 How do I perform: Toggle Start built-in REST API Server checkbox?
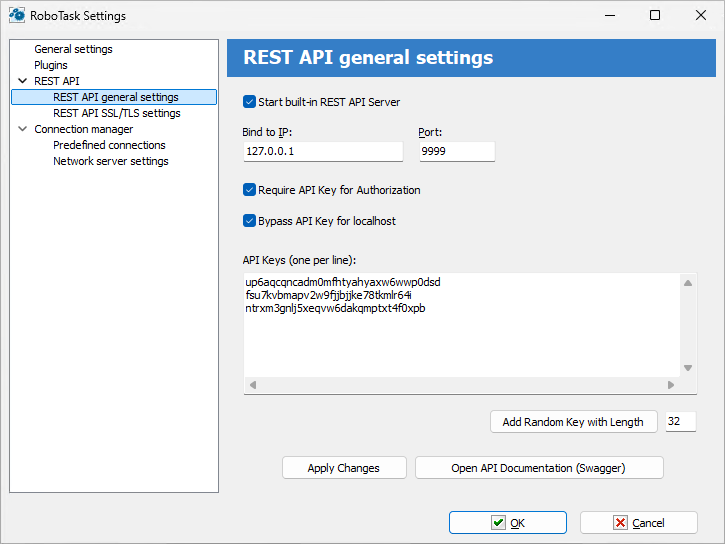coord(249,102)
